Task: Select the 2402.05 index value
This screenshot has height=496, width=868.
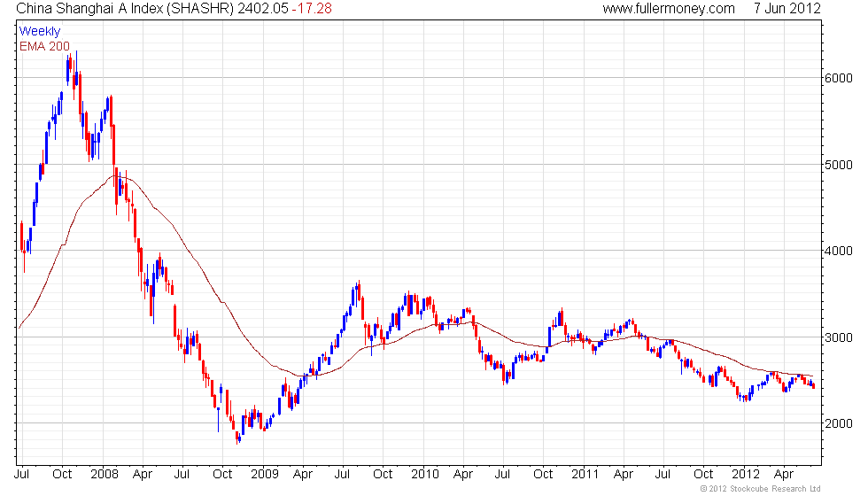Action: point(263,8)
